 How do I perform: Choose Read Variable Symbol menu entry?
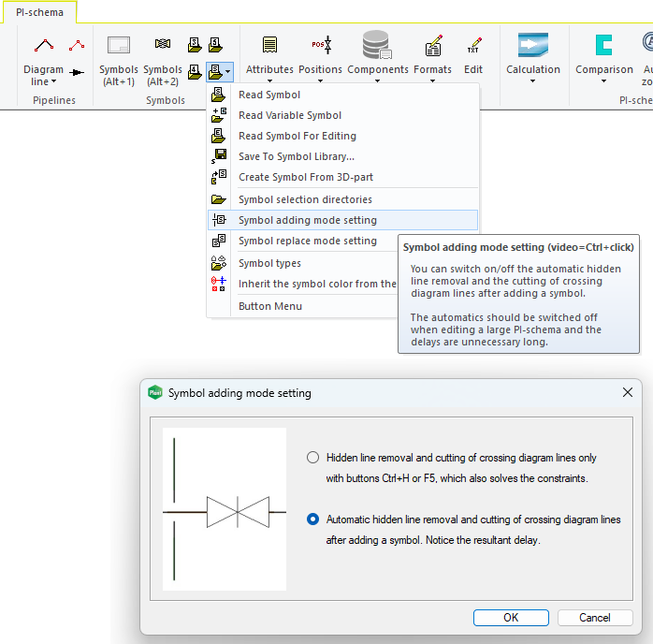290,115
